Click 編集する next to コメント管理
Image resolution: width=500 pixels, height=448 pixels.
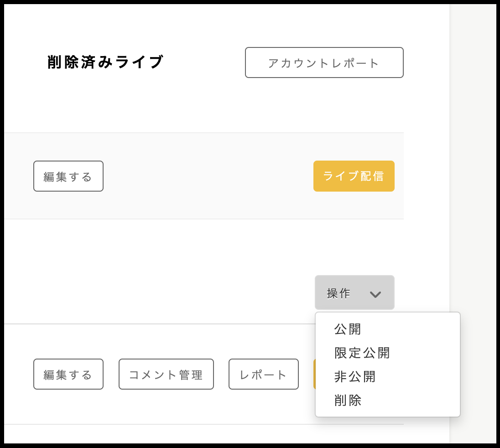coord(68,374)
